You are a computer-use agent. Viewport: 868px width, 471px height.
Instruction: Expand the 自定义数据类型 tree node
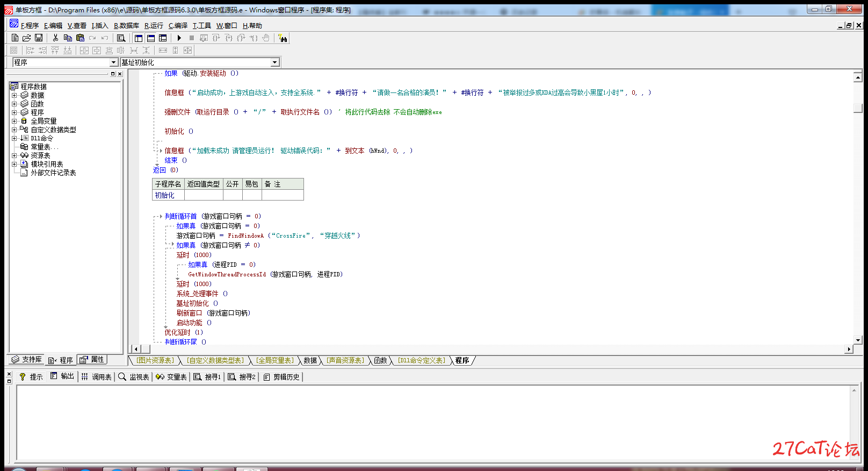[x=14, y=130]
